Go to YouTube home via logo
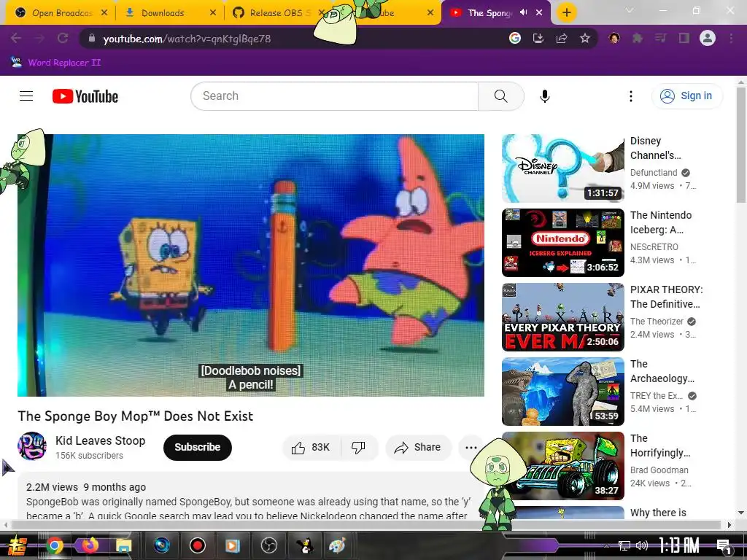The width and height of the screenshot is (747, 560). point(85,96)
